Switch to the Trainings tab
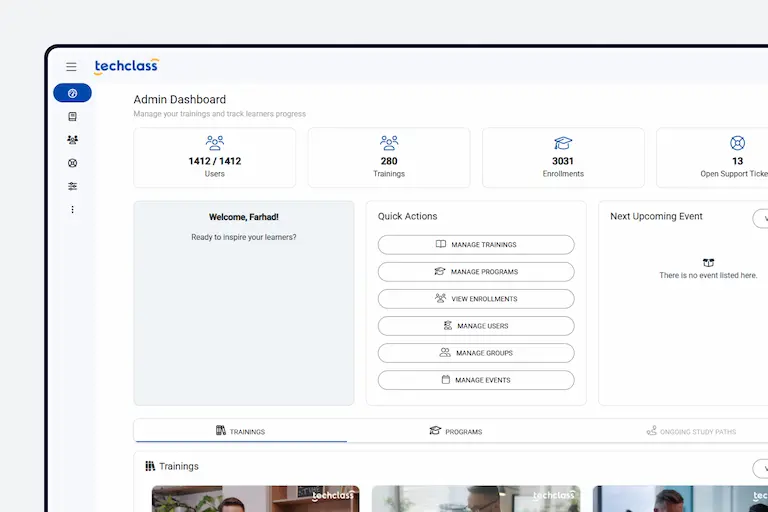The image size is (768, 512). click(x=240, y=431)
